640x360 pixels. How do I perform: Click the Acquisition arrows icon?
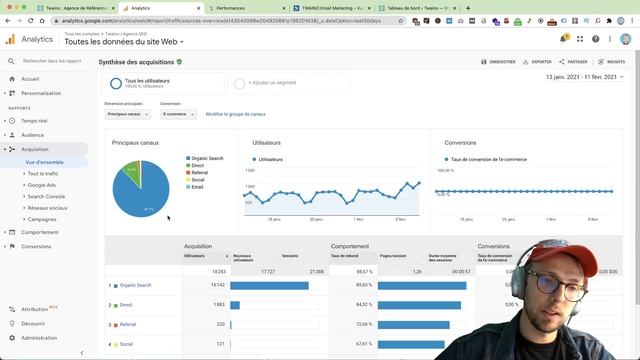pyautogui.click(x=12, y=149)
